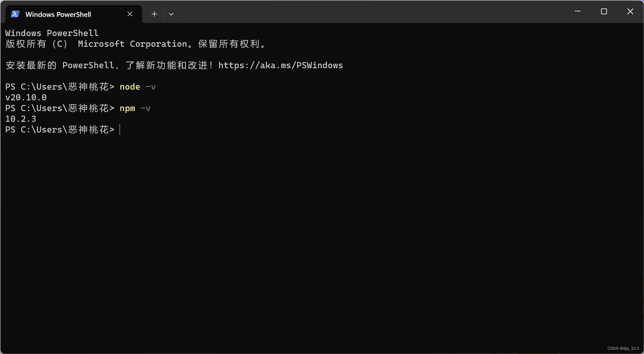The image size is (644, 354).
Task: Click the 'Windows PowerShell' first terminal line
Action: tap(52, 33)
